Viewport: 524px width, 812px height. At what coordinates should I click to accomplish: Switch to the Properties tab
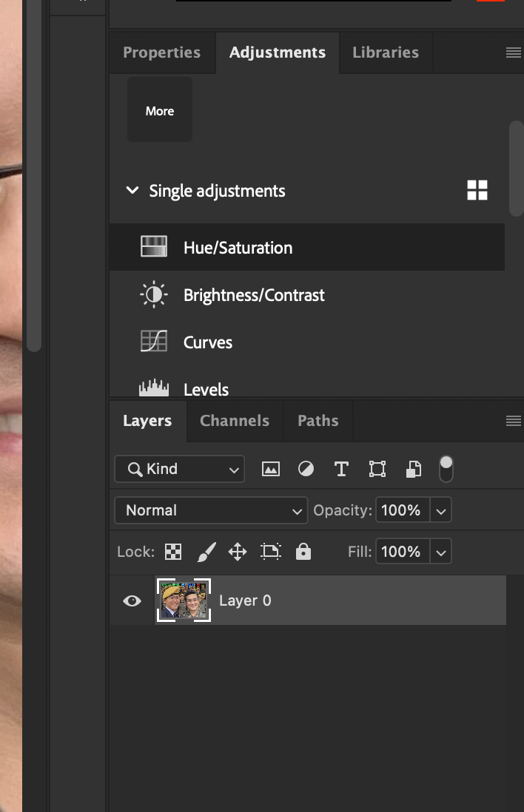(x=161, y=53)
